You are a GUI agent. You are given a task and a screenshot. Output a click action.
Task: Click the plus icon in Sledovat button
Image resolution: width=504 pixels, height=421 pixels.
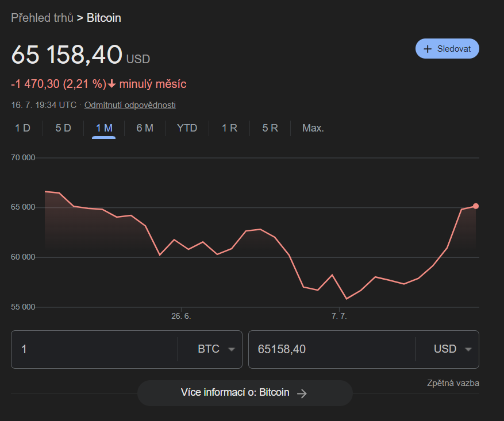click(428, 49)
